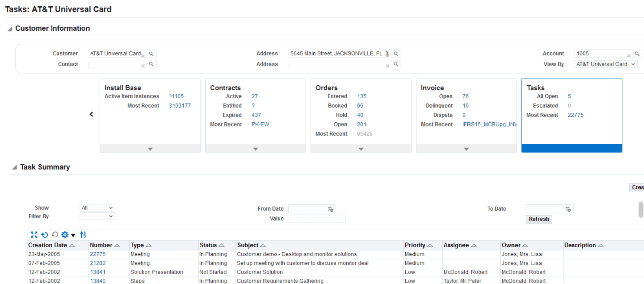Click the sort triangle on the Priority column

(430, 245)
